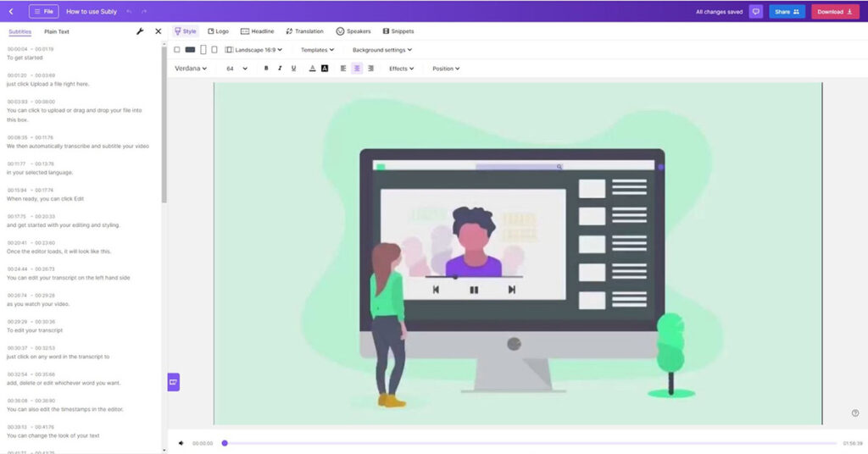The height and width of the screenshot is (454, 868).
Task: Click the help question mark icon
Action: 855,413
